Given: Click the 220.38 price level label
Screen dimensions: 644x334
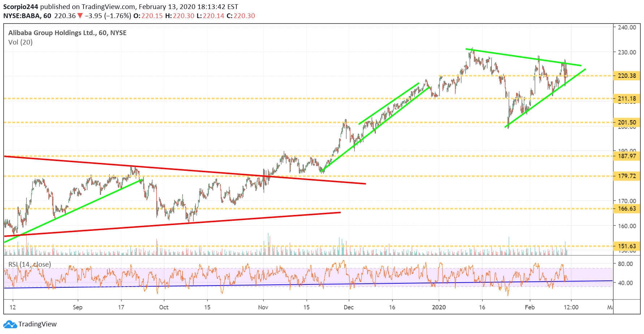Looking at the screenshot, I should pyautogui.click(x=627, y=76).
